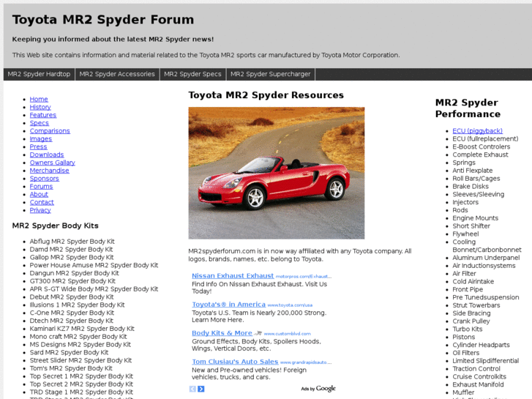Screen dimensions: 532x399
Task: Click Limited Slipdifferential list item
Action: point(486,361)
